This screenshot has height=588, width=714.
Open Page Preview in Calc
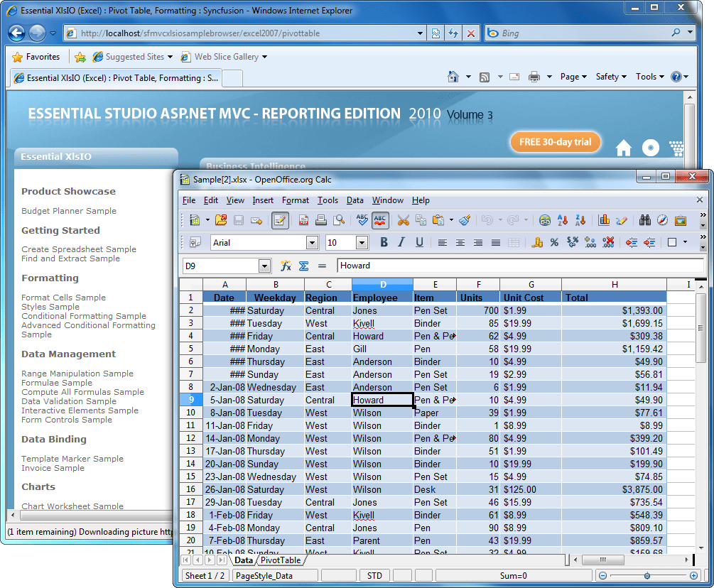[339, 221]
